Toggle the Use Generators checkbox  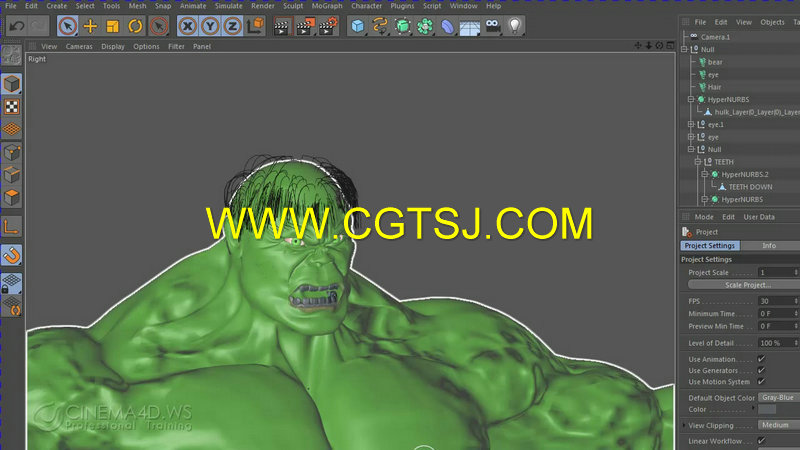[761, 370]
